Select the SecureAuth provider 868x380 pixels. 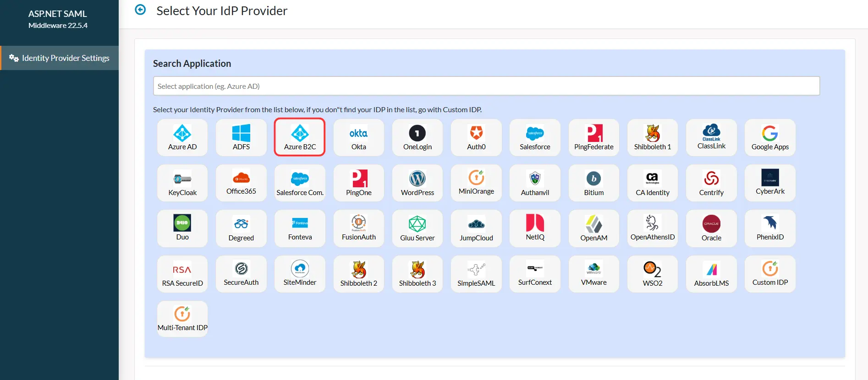click(x=241, y=274)
